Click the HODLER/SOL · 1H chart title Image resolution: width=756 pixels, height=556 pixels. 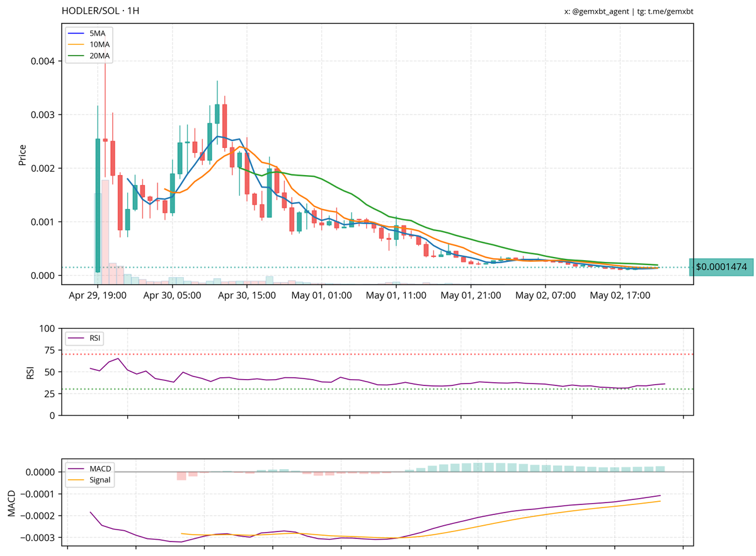101,11
